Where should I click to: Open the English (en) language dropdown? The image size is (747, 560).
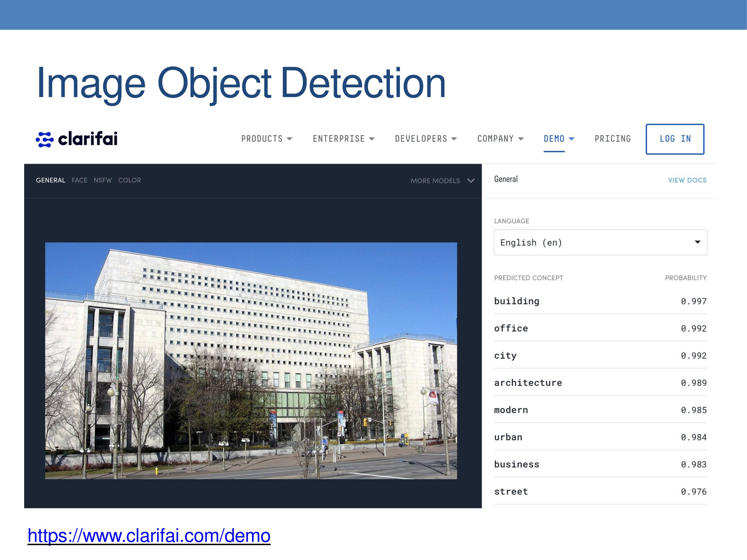600,242
